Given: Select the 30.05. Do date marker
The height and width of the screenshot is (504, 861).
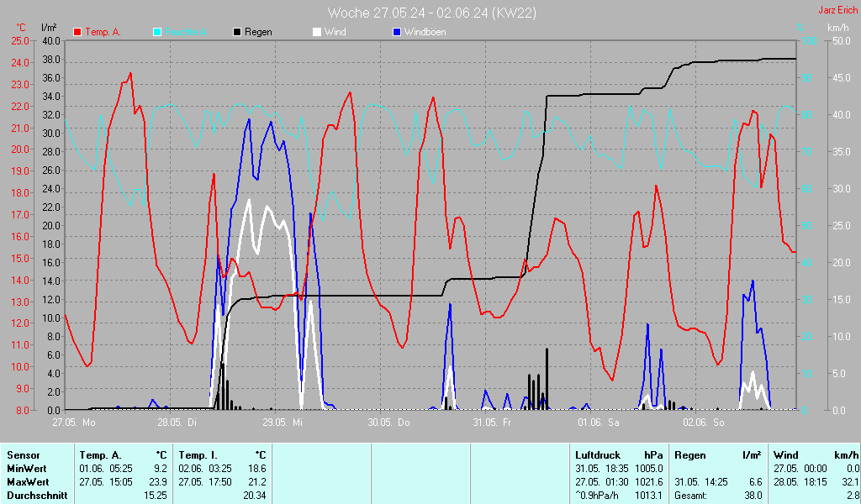Looking at the screenshot, I should coord(388,423).
